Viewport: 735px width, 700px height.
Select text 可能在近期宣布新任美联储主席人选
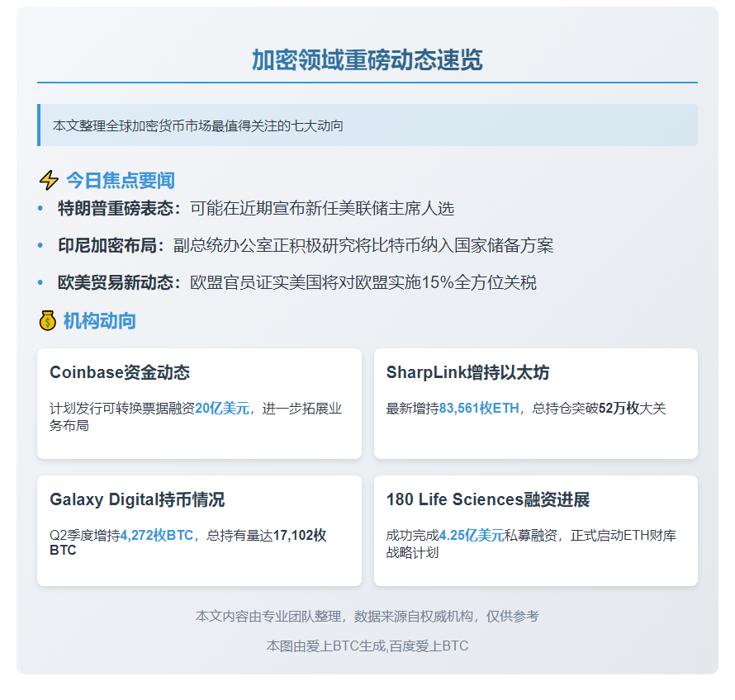tap(322, 209)
